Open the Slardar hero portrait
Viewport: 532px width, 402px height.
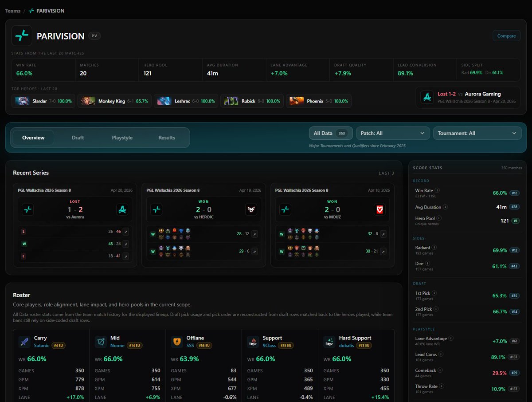tap(23, 101)
